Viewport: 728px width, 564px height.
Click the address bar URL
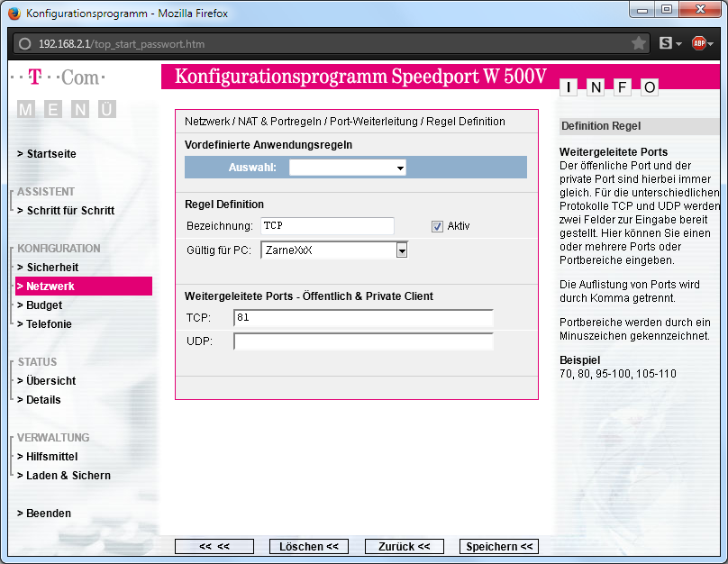tap(122, 44)
